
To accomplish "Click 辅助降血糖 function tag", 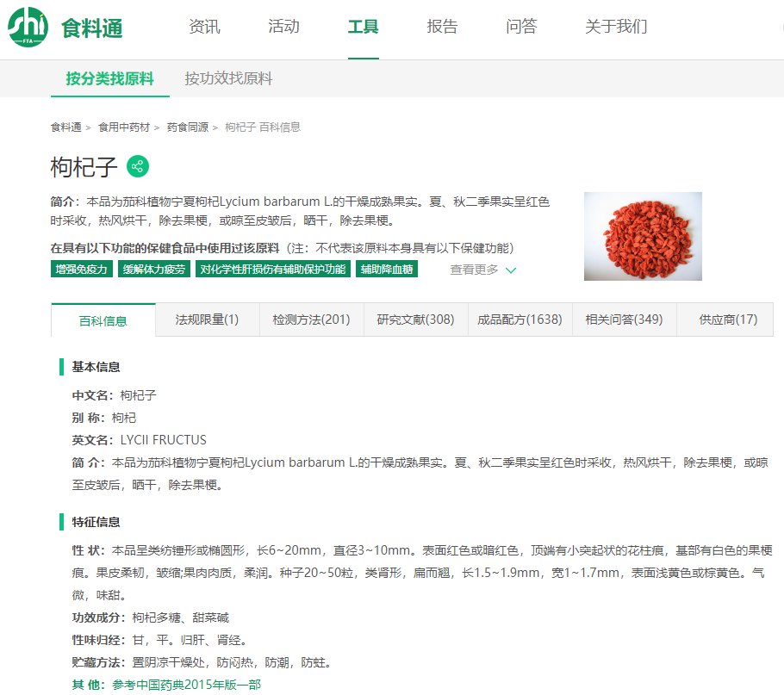I will click(387, 270).
